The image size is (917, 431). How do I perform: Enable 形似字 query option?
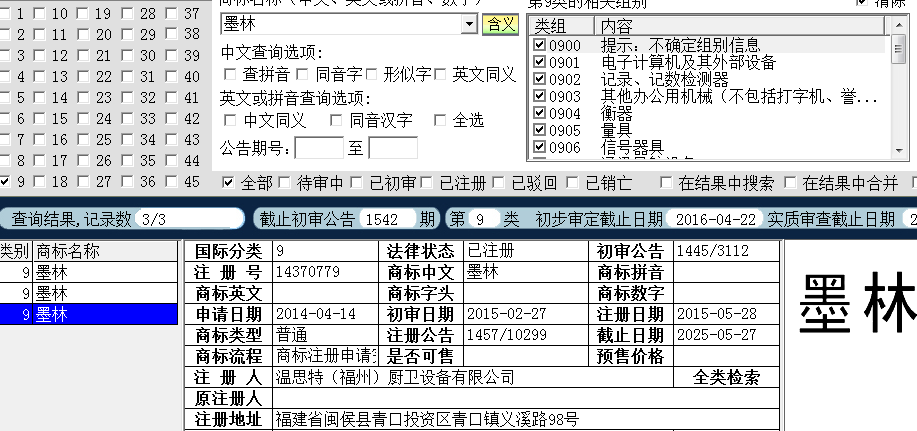pyautogui.click(x=371, y=74)
